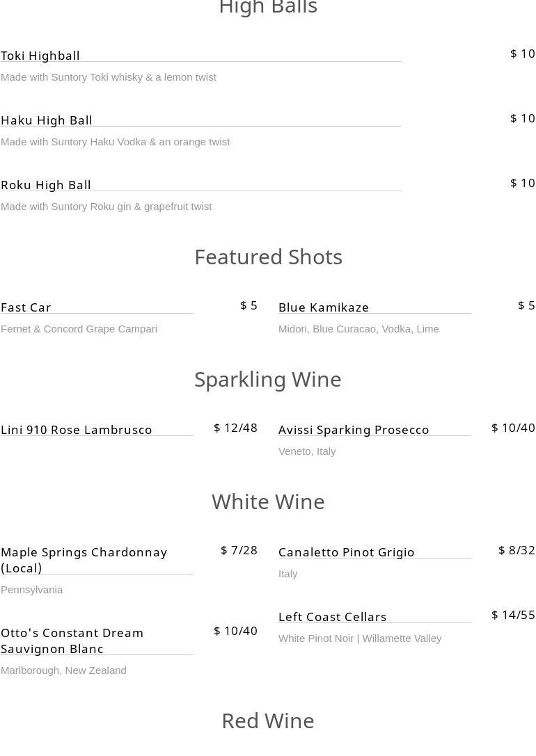The image size is (536, 756).
Task: Select Maple Springs Chardonnay (Local)
Action: point(84,560)
